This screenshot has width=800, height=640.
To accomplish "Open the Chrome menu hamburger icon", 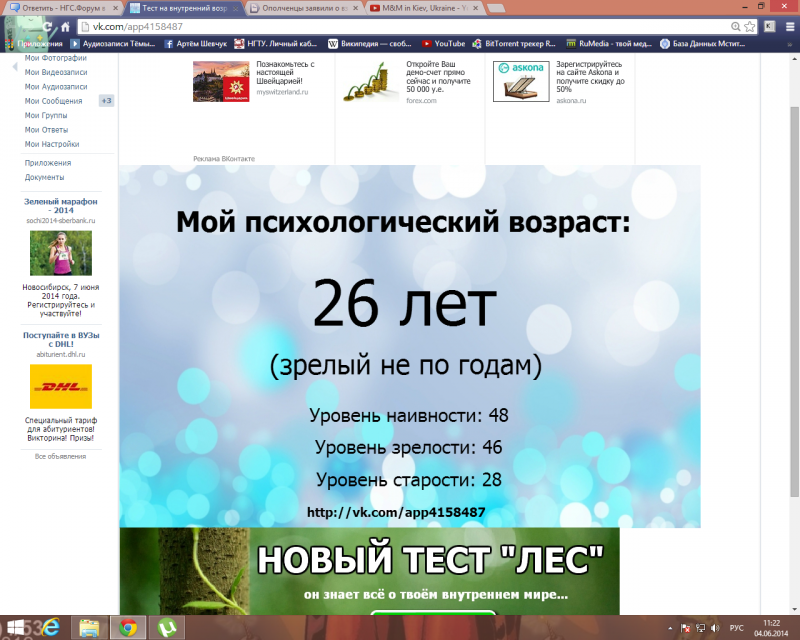I will pos(790,27).
